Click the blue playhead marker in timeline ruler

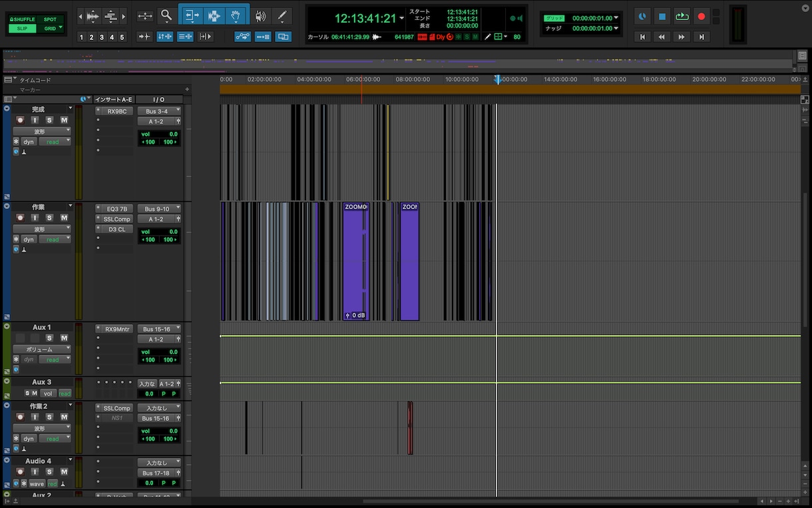click(x=497, y=79)
